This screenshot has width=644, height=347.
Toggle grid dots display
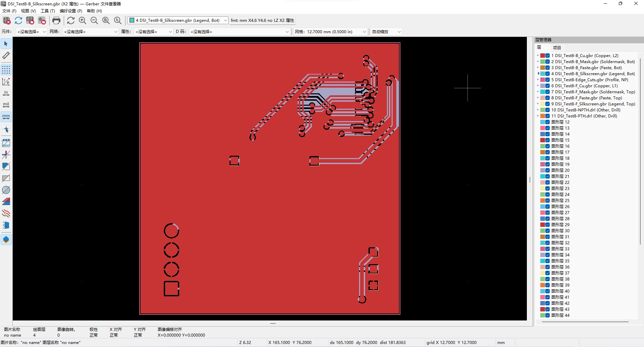[x=6, y=70]
